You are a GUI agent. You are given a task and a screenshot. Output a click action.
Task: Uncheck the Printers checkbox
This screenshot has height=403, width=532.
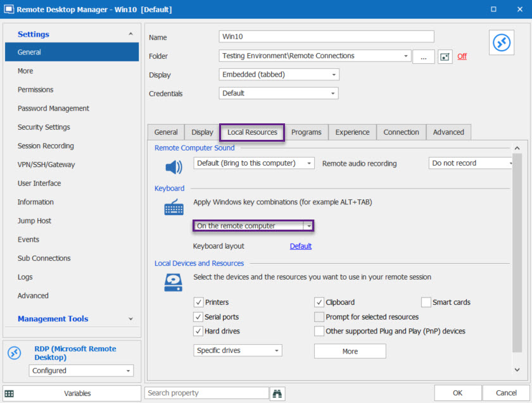point(199,302)
